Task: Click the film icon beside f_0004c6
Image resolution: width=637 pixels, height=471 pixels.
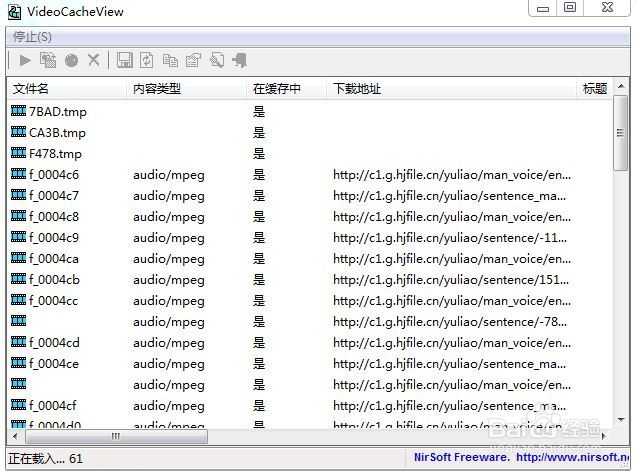Action: (x=18, y=174)
